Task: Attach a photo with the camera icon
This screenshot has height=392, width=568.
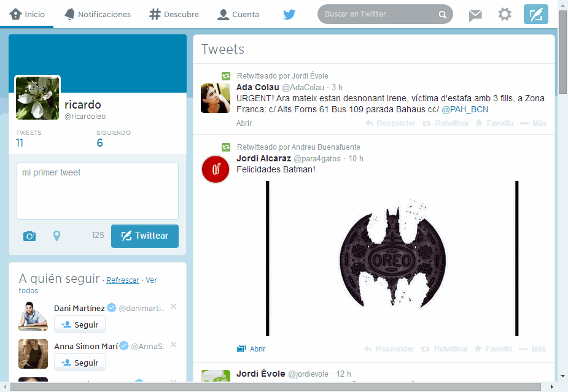Action: tap(29, 236)
